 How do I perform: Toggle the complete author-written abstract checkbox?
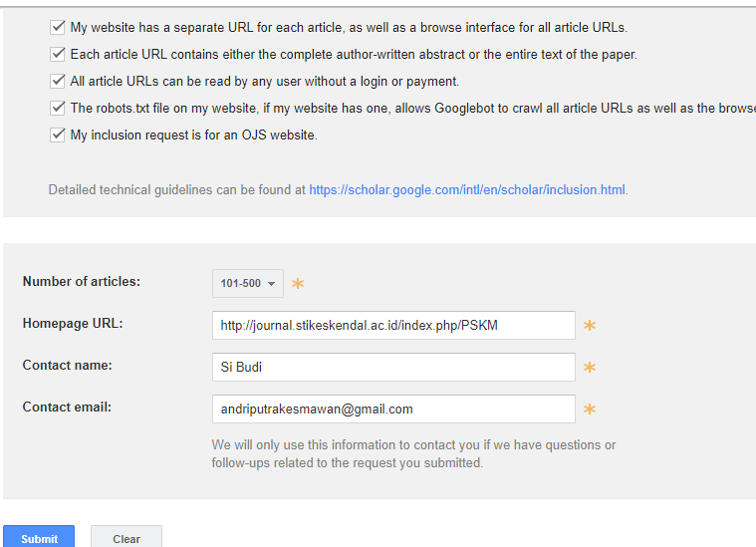click(58, 55)
